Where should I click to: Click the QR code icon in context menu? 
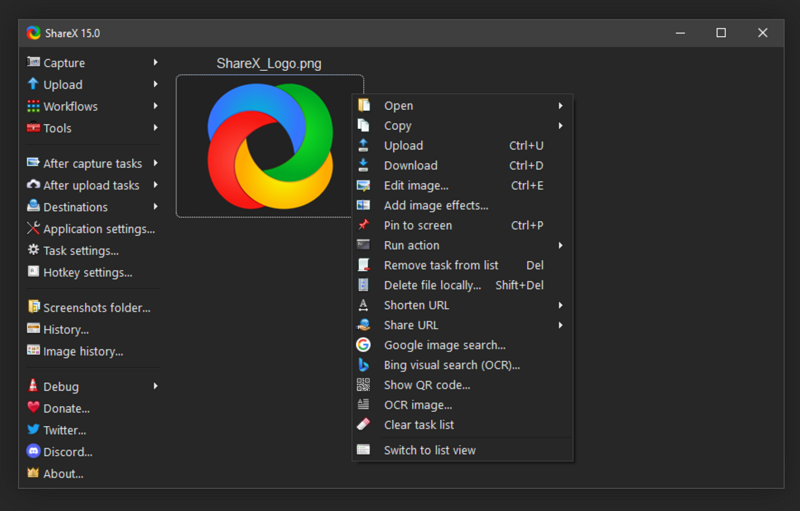363,385
